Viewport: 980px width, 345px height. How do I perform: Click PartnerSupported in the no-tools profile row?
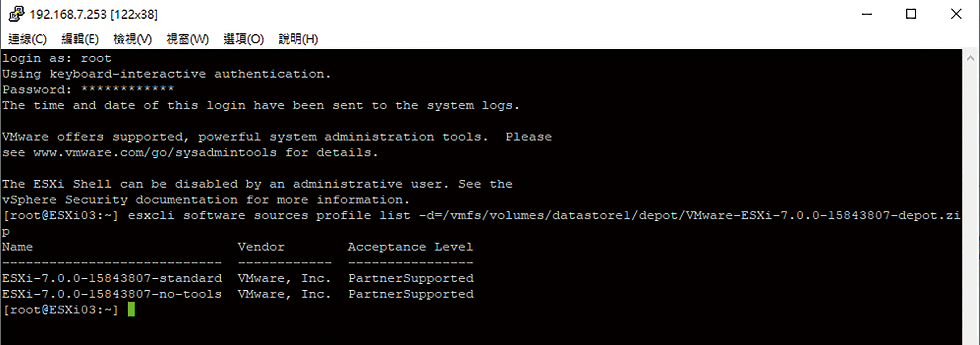[x=411, y=294]
